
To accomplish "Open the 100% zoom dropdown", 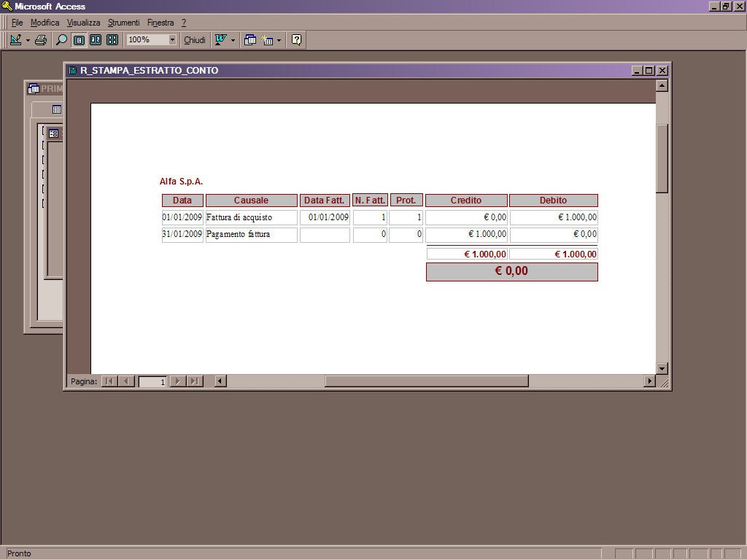I will point(172,40).
